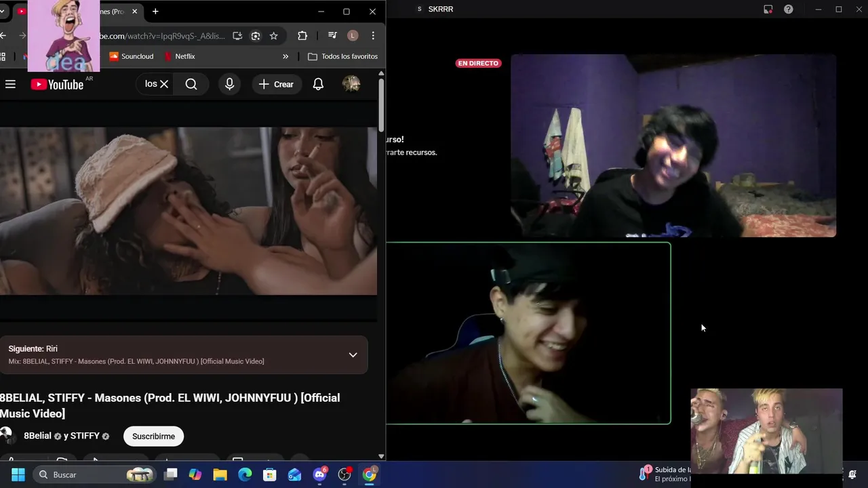Launch Copilot from the taskbar
868x488 pixels.
pos(195,474)
